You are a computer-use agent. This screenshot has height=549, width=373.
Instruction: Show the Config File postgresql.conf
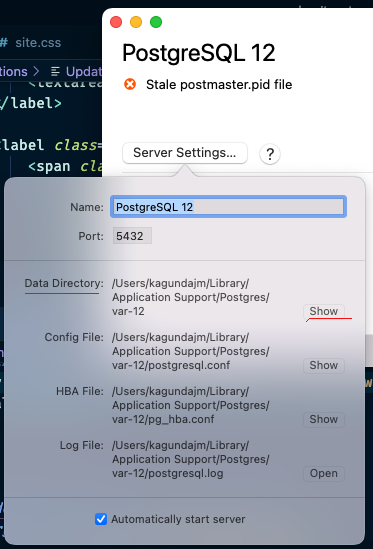324,366
